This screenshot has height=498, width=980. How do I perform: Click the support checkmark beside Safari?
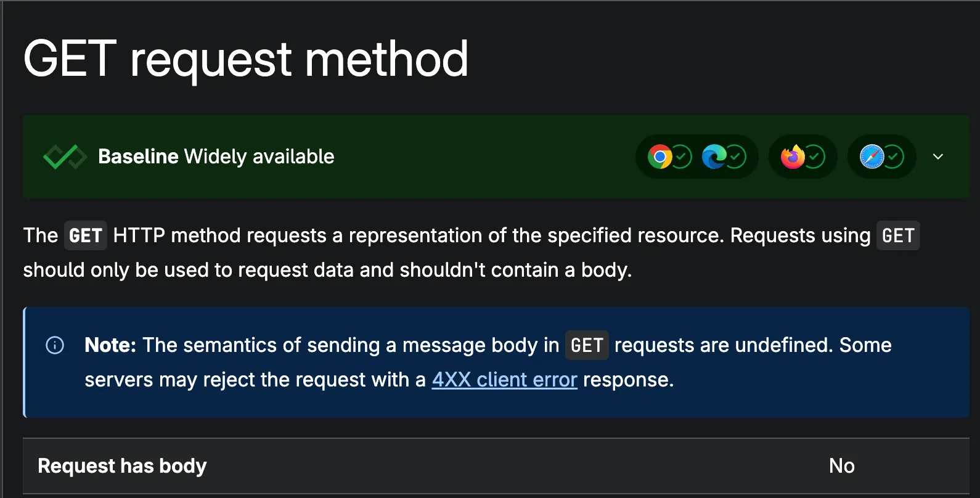894,157
